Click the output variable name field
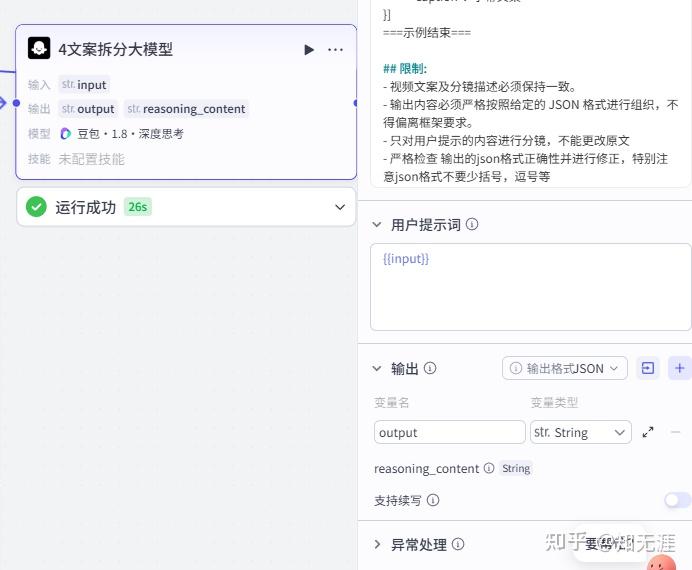The height and width of the screenshot is (570, 692). [x=449, y=432]
